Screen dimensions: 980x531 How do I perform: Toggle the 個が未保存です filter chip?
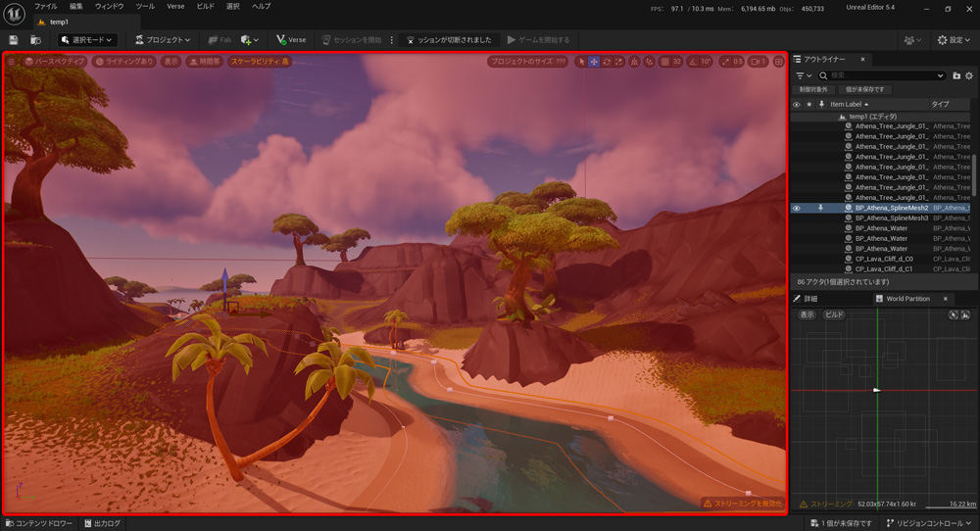click(x=865, y=89)
